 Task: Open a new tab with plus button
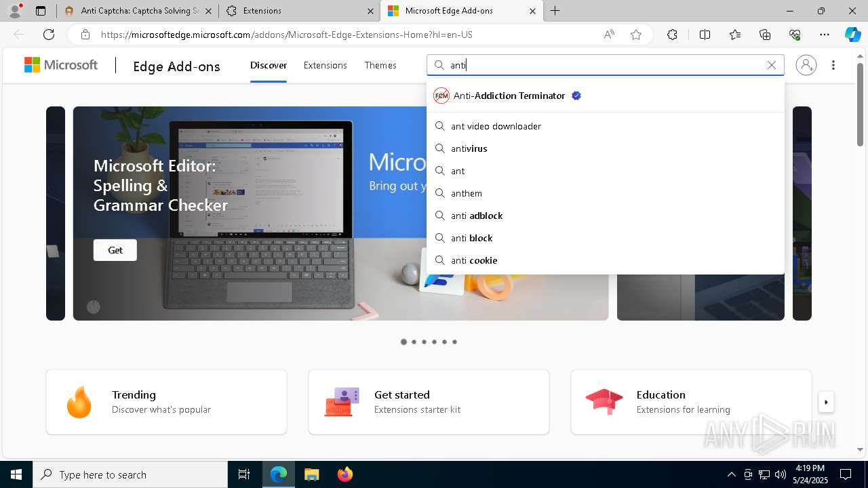(x=555, y=11)
